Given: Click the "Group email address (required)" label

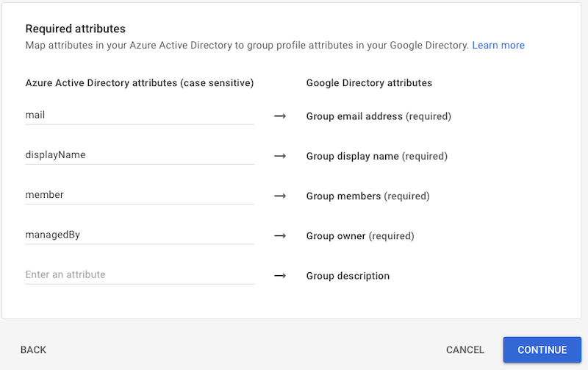Looking at the screenshot, I should tap(379, 116).
